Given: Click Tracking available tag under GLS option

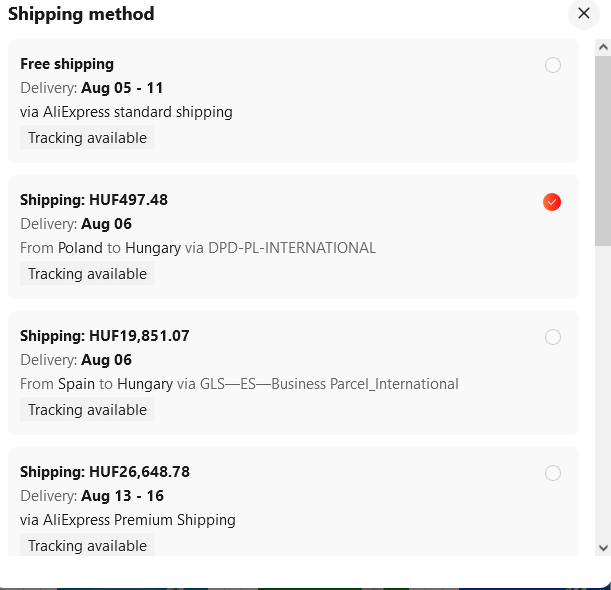Looking at the screenshot, I should [x=87, y=410].
